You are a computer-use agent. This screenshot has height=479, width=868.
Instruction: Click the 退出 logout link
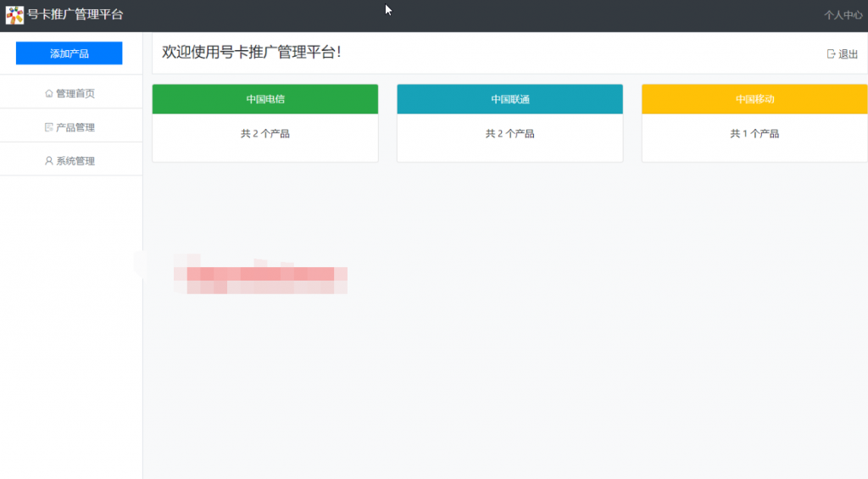click(848, 53)
